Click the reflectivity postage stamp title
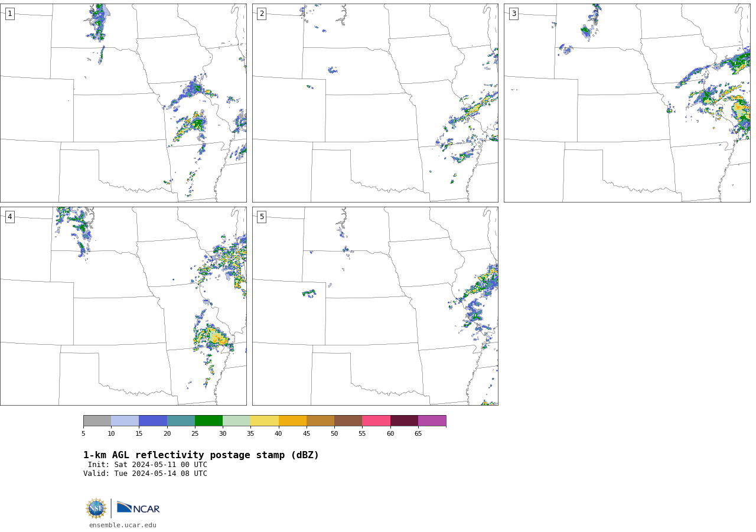This screenshot has width=756, height=532. [201, 455]
